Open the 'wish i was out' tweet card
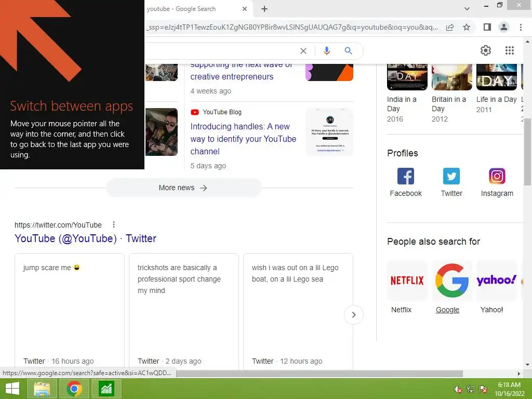Viewport: 532px width, 399px height. click(x=298, y=311)
